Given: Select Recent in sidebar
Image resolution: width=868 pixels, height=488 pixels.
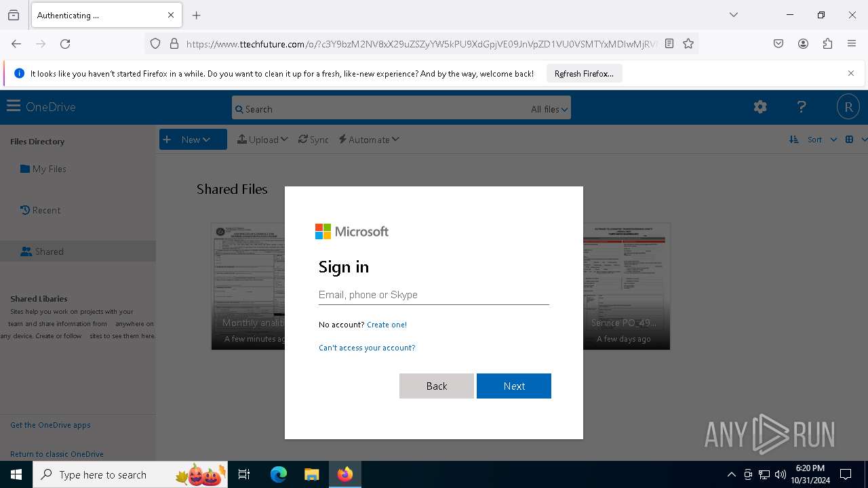Looking at the screenshot, I should (x=40, y=210).
